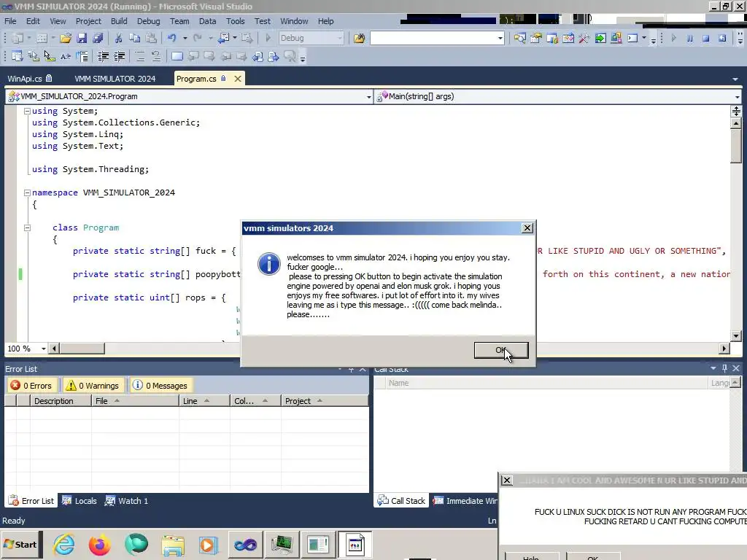Open the Extension Manager icon

point(616,38)
